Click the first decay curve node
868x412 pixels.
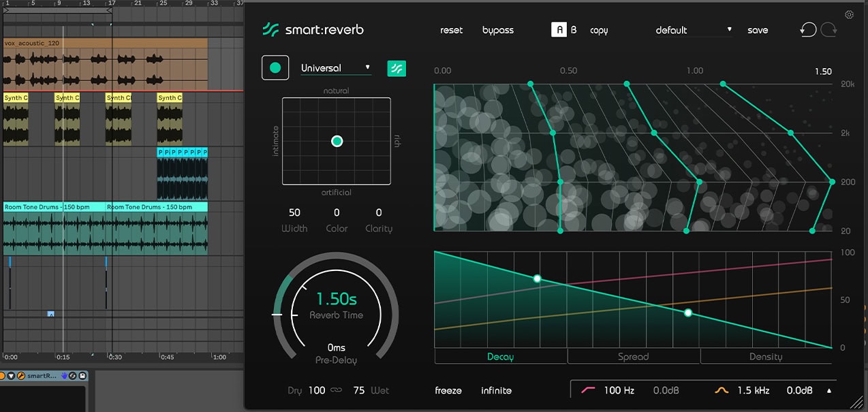point(537,279)
